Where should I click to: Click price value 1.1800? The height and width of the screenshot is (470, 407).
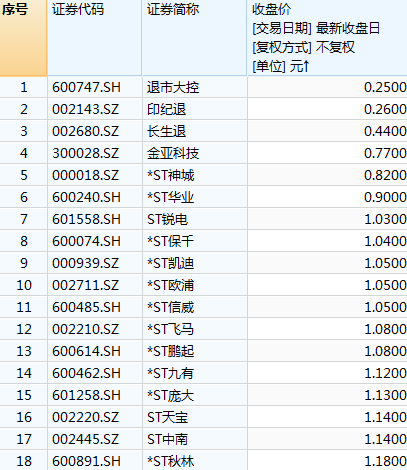click(385, 461)
